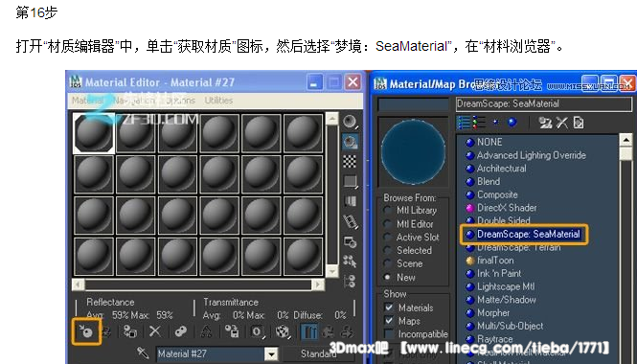The image size is (637, 364).
Task: Click the Get Material icon
Action: 86,331
